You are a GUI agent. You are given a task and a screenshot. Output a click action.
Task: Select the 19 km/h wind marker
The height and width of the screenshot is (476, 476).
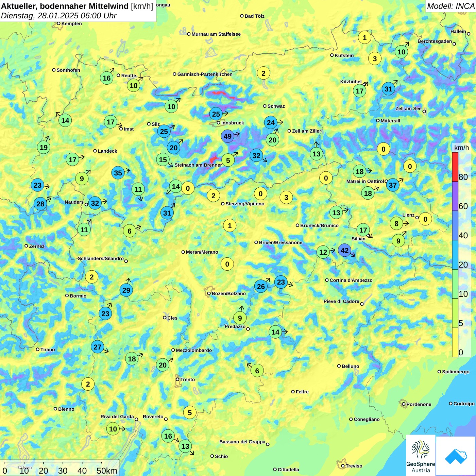point(44,147)
